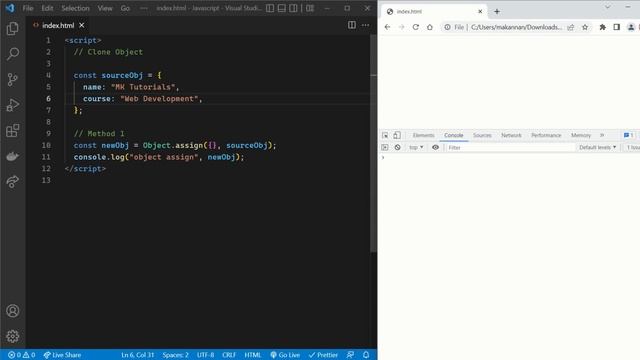The height and width of the screenshot is (360, 640).
Task: Open the Selection menu
Action: (x=75, y=8)
